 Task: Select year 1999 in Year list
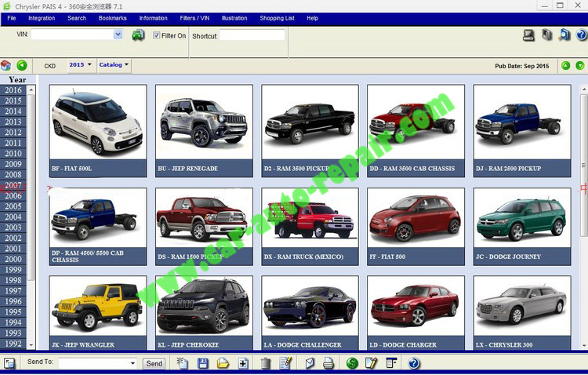tap(13, 270)
